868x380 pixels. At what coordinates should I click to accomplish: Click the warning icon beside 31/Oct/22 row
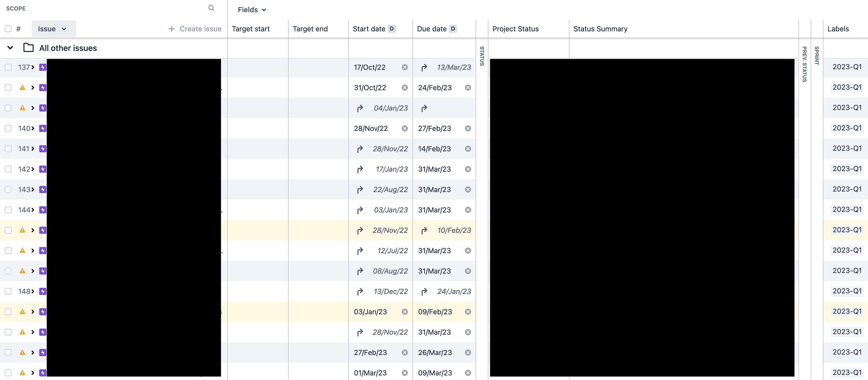click(22, 88)
